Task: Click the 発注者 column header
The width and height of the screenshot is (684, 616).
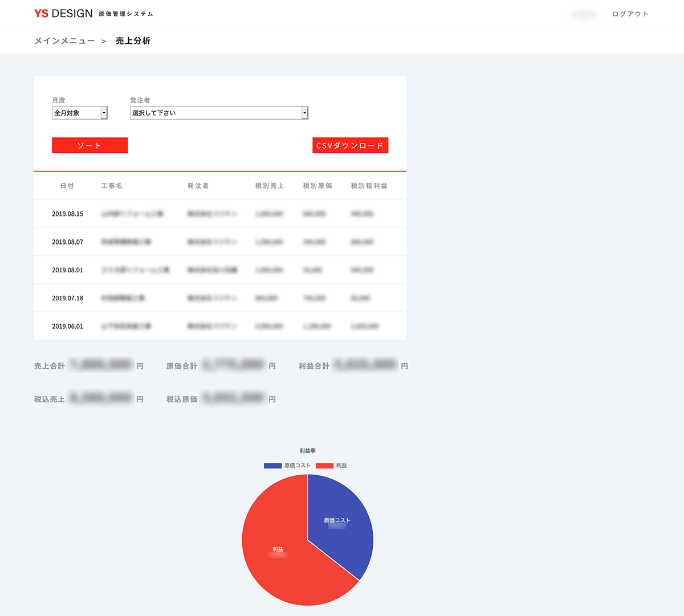Action: click(x=198, y=186)
